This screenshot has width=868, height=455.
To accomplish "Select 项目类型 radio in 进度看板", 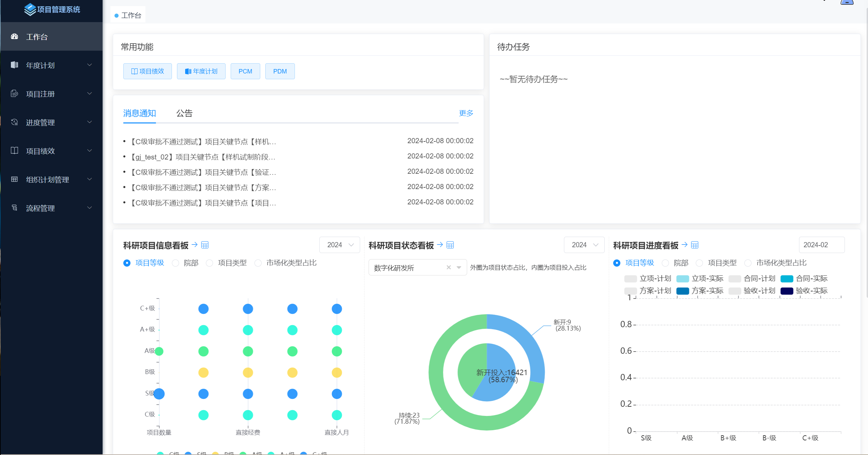I will (x=699, y=263).
